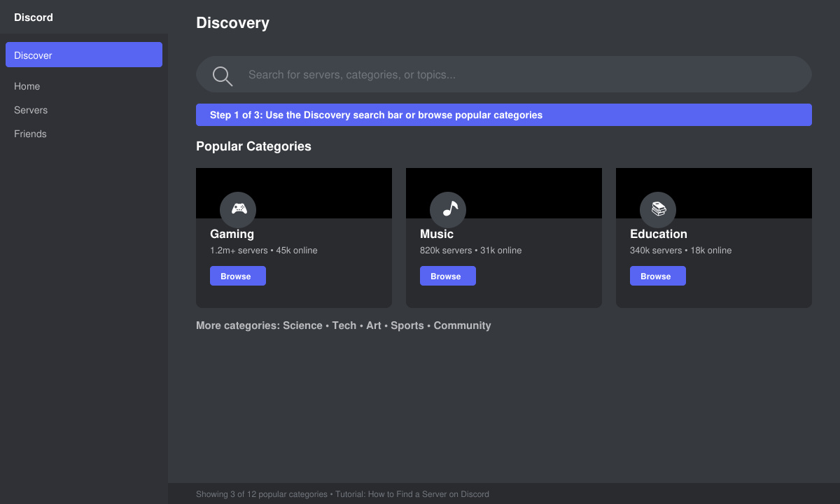Click the Gaming card title
This screenshot has width=840, height=504.
[x=232, y=234]
